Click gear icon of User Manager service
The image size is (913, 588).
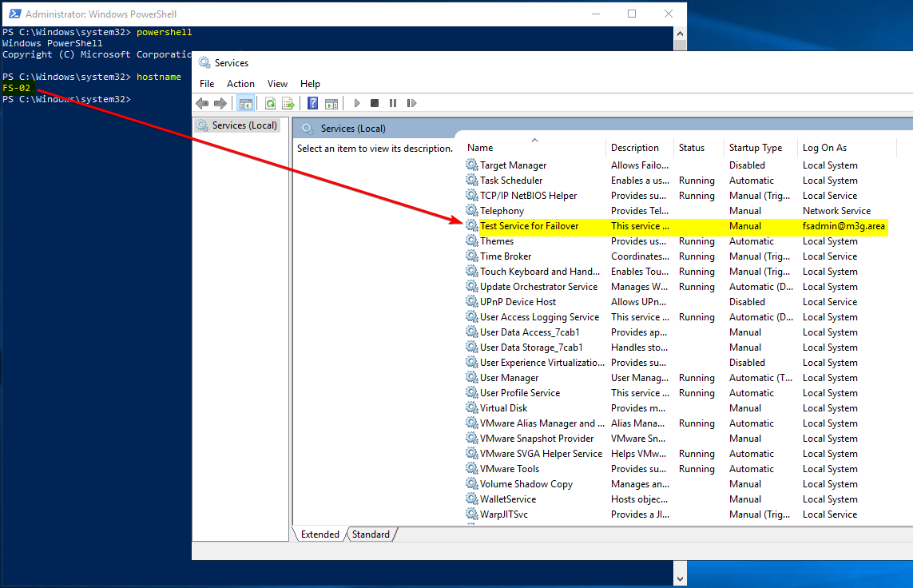coord(471,377)
